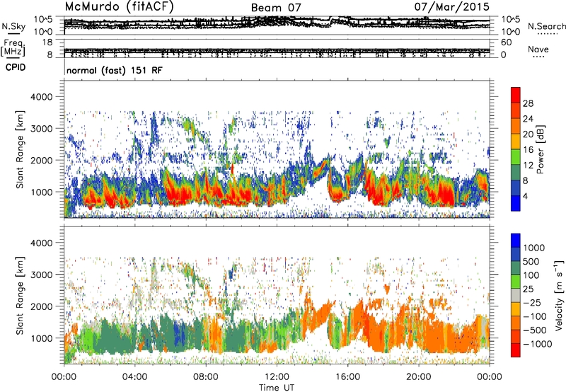Click the 16 tick on the power colorbar
The width and height of the screenshot is (566, 392).
click(528, 150)
